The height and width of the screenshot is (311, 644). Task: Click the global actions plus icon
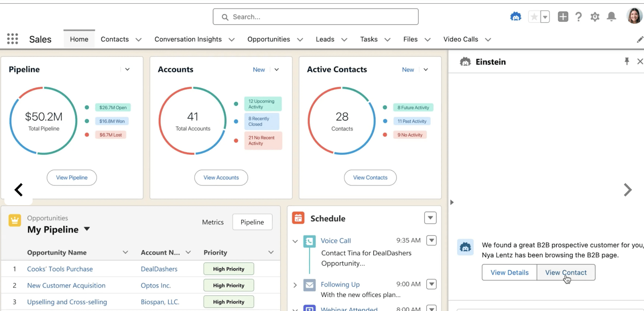click(563, 17)
